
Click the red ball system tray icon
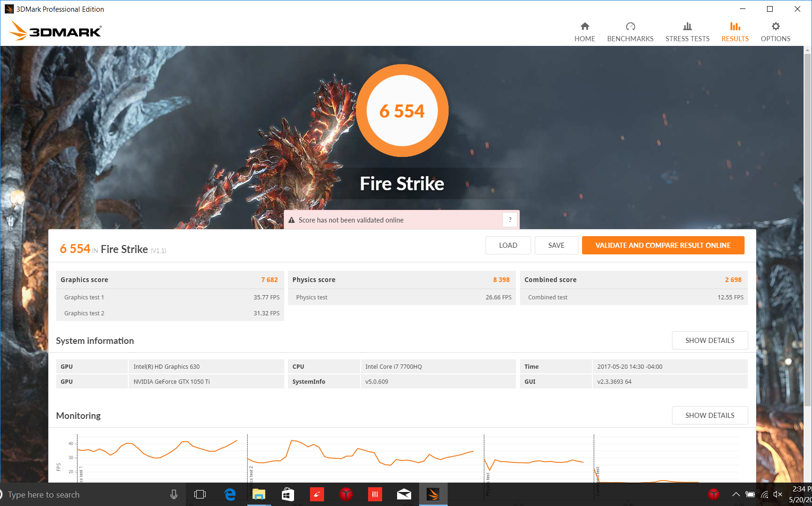pyautogui.click(x=714, y=494)
